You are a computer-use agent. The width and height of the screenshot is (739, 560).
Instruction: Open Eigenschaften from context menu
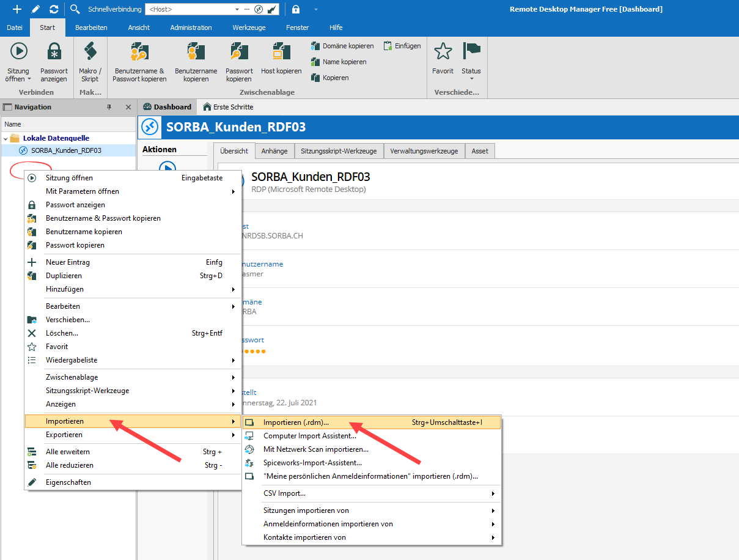pyautogui.click(x=133, y=482)
